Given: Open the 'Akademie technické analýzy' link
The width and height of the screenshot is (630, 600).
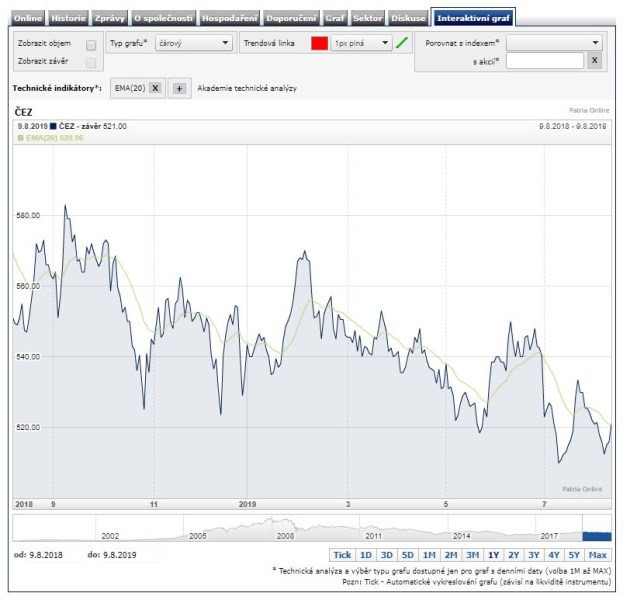Looking at the screenshot, I should (x=247, y=88).
